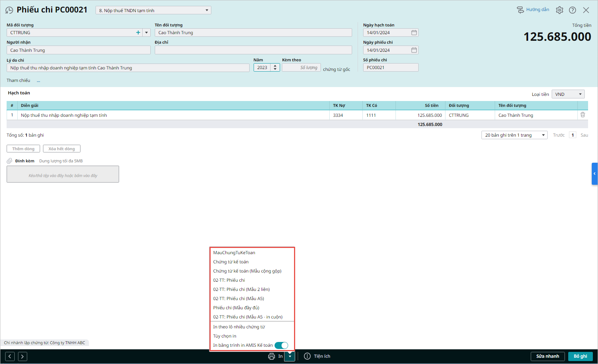Click the Sửa nhanh button
The height and width of the screenshot is (364, 598).
(x=548, y=356)
